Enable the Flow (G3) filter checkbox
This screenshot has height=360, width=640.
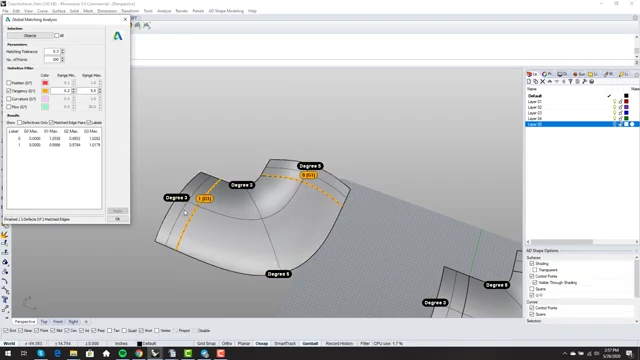pos(9,107)
